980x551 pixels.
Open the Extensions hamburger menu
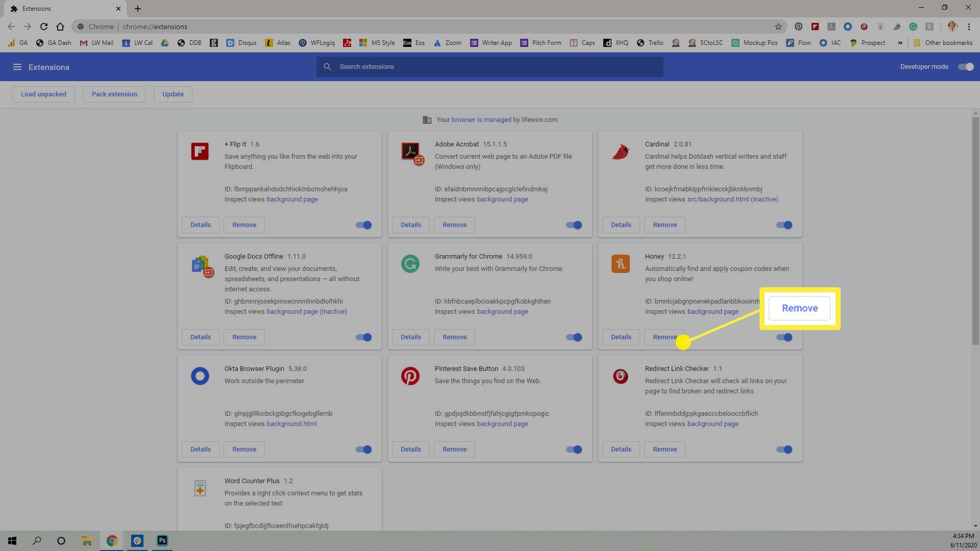coord(17,67)
